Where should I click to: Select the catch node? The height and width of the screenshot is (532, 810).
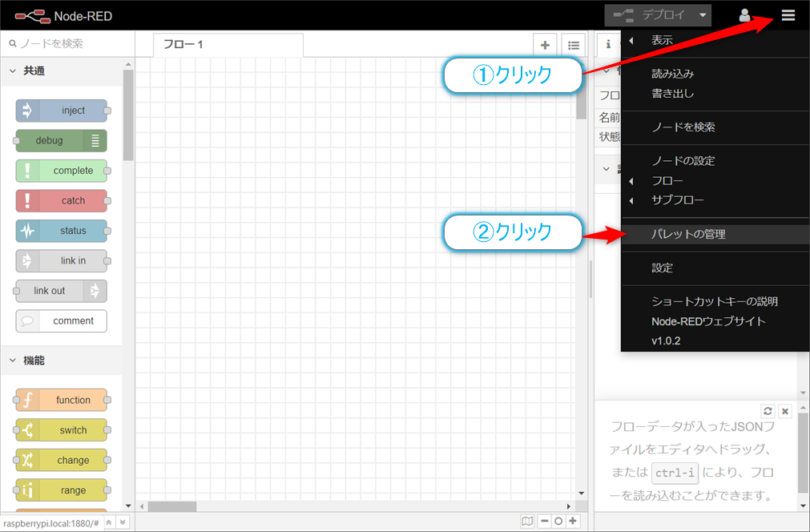pyautogui.click(x=62, y=200)
